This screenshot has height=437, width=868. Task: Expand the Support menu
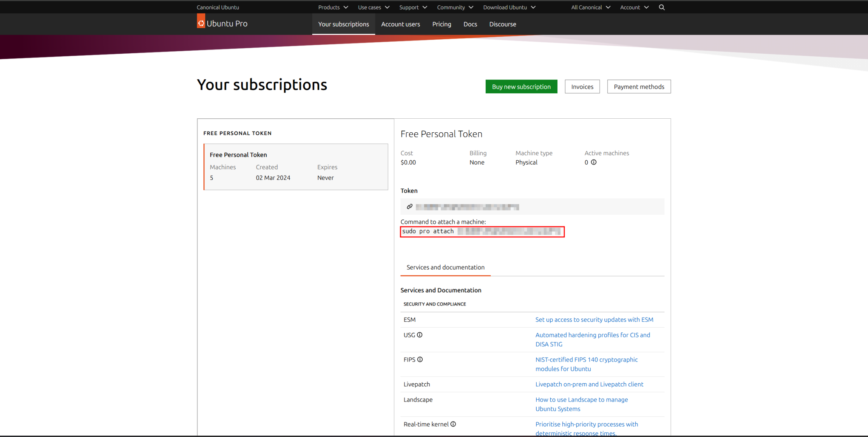(x=413, y=7)
